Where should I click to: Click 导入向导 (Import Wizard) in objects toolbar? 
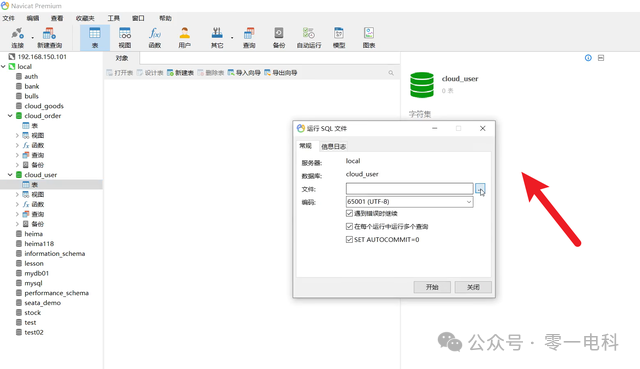[244, 73]
